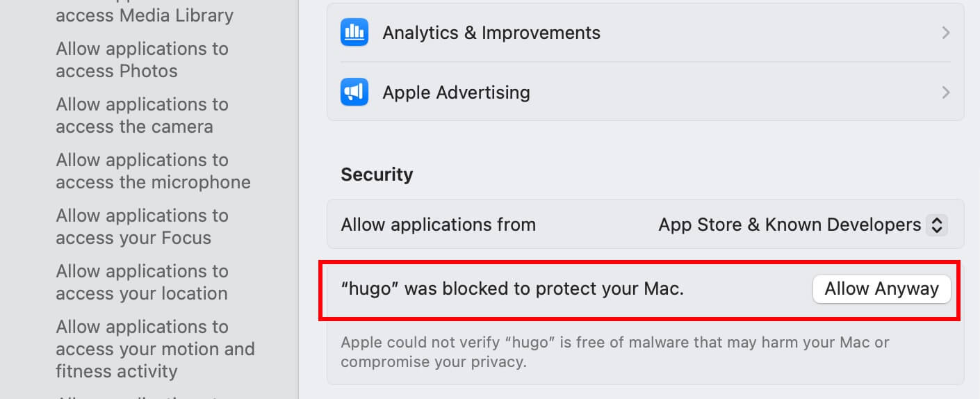Open Apple Advertising via its right chevron
Viewport: 980px width, 399px height.
[x=945, y=92]
